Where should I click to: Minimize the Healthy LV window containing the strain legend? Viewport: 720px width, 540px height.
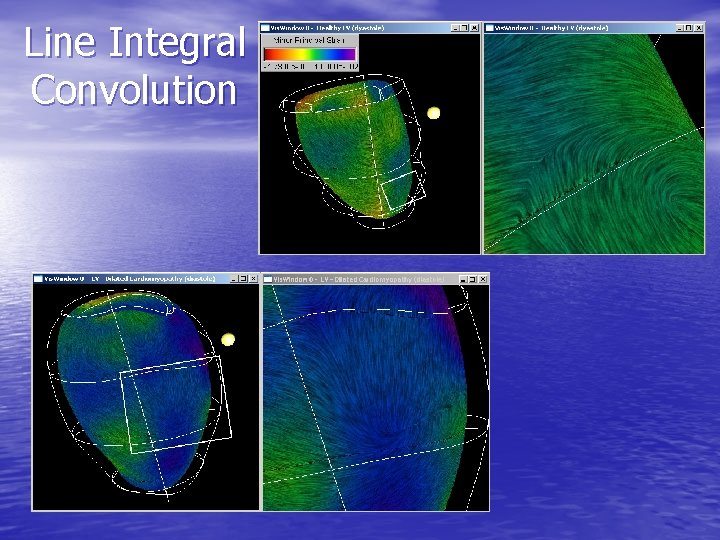[455, 28]
